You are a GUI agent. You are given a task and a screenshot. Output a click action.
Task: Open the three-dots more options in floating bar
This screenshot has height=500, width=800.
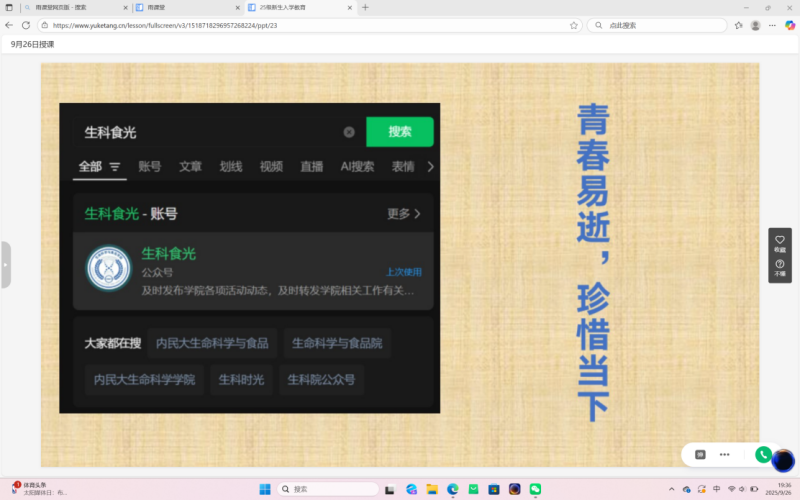724,454
